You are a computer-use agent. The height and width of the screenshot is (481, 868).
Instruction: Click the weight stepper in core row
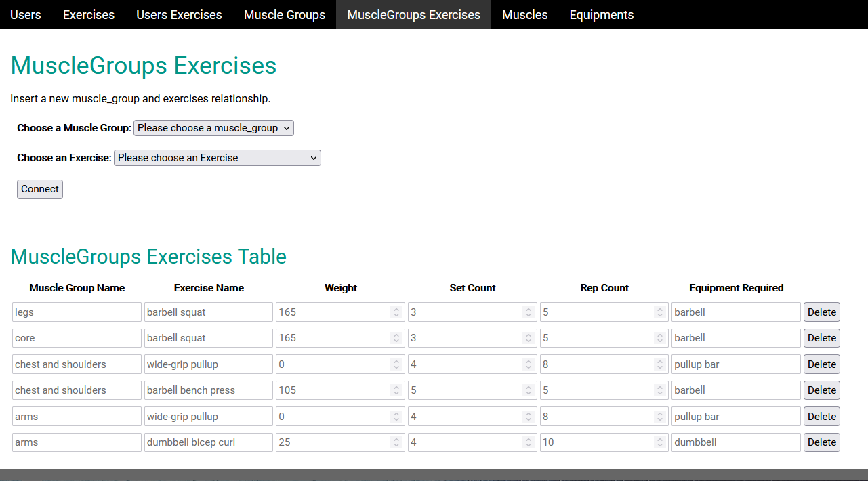click(396, 338)
